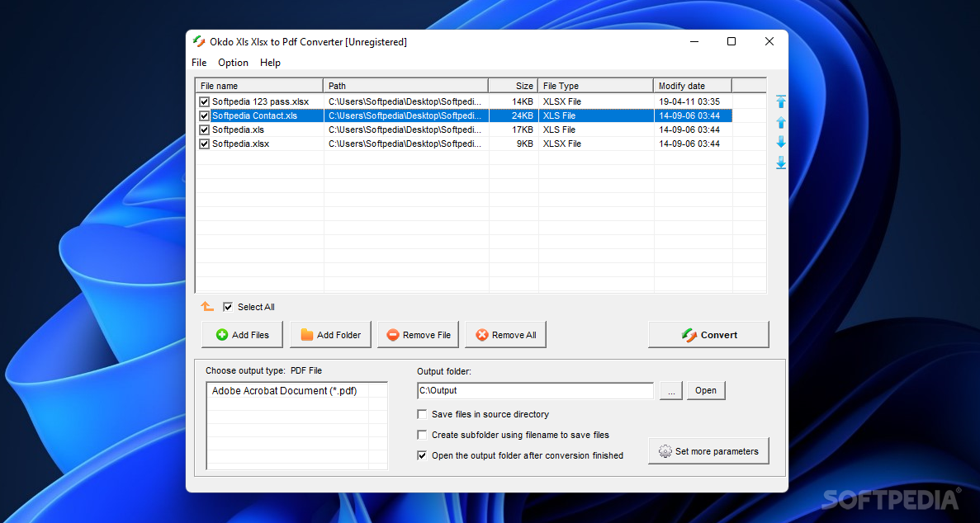Viewport: 980px width, 523px height.
Task: Click the Set more parameters button
Action: [708, 451]
